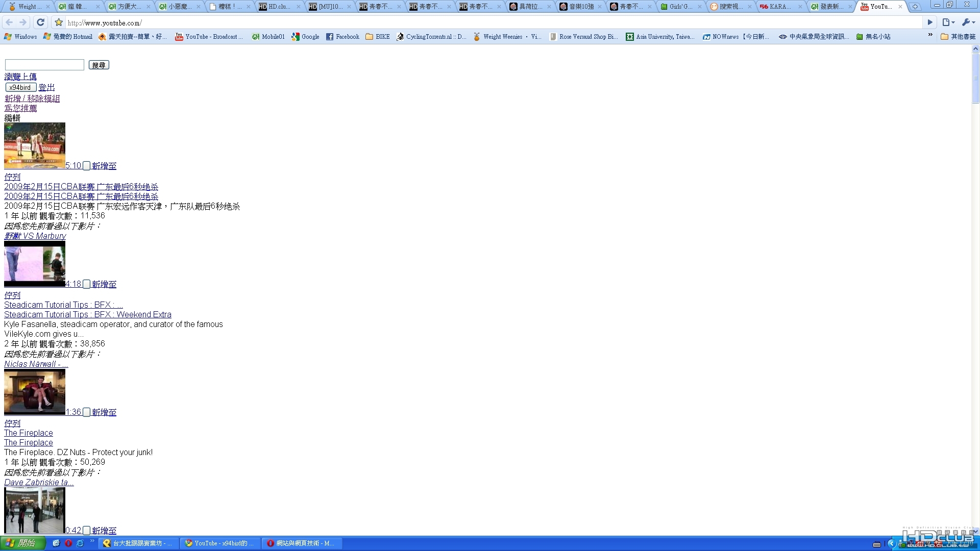Open the 無名小站 bookmark
This screenshot has height=551, width=980.
tap(873, 37)
